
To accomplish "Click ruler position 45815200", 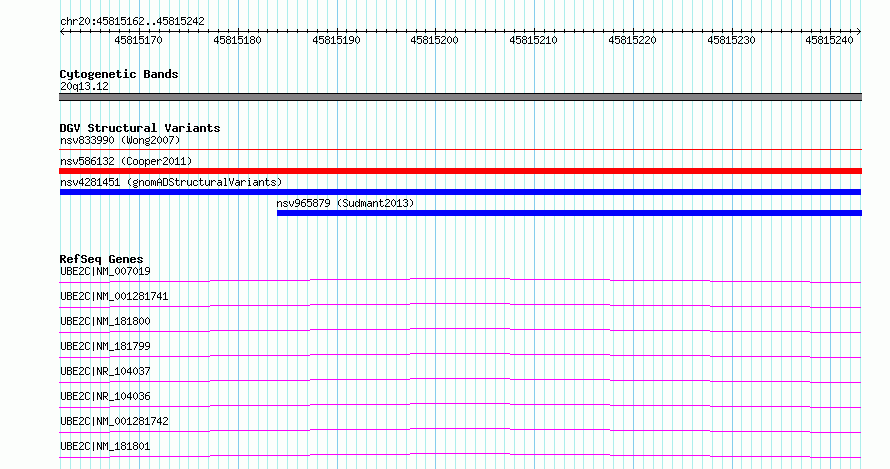I will 434,40.
